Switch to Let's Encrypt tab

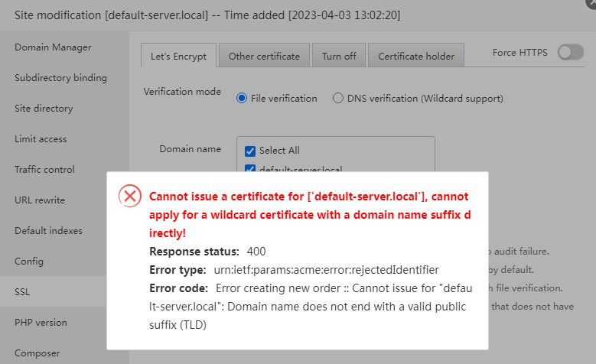[177, 56]
